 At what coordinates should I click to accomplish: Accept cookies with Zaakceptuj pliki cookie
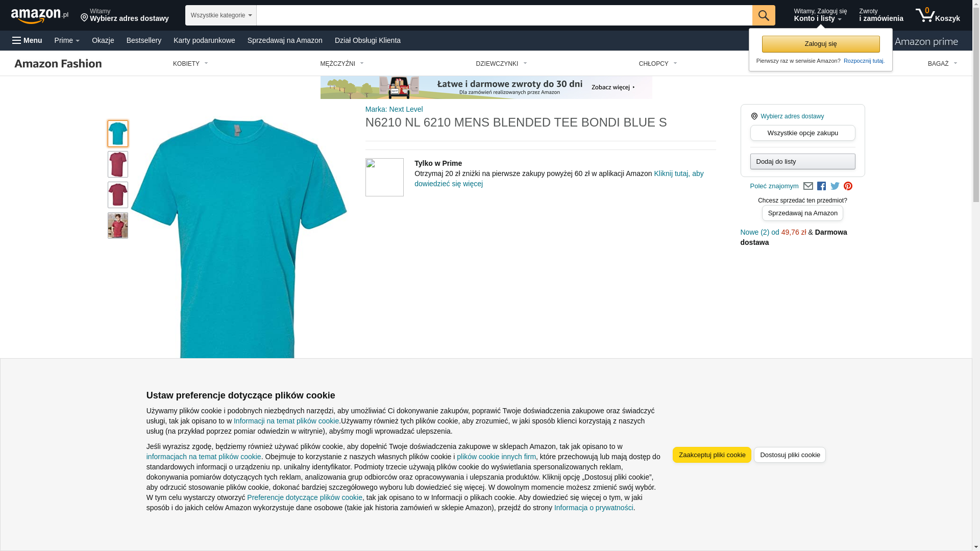(712, 455)
